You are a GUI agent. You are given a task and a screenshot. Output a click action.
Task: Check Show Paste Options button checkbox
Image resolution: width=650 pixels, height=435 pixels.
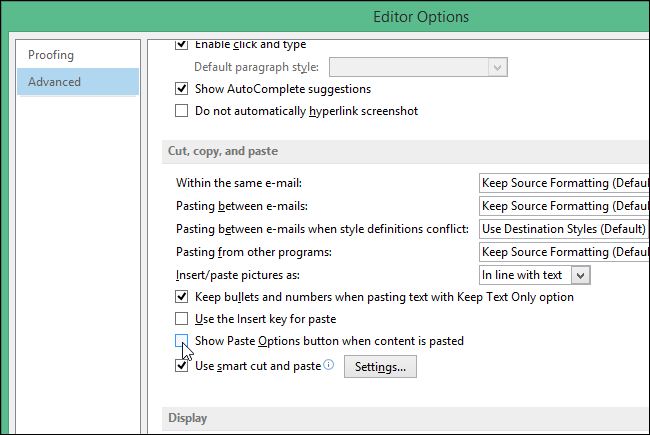tap(182, 341)
